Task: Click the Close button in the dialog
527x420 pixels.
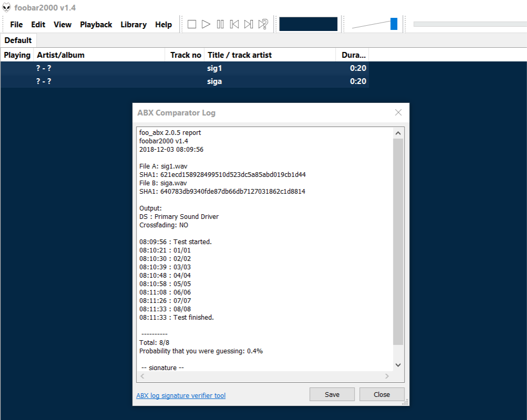Action: (x=382, y=394)
